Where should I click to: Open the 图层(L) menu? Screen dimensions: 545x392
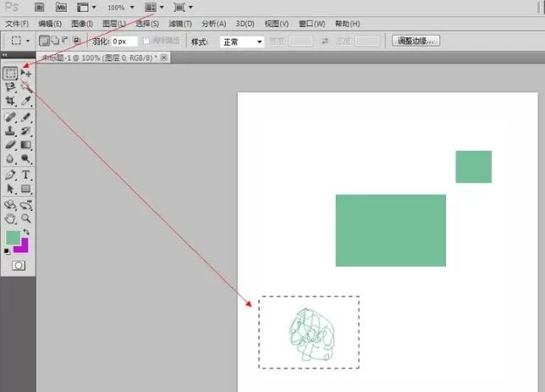[x=113, y=24]
